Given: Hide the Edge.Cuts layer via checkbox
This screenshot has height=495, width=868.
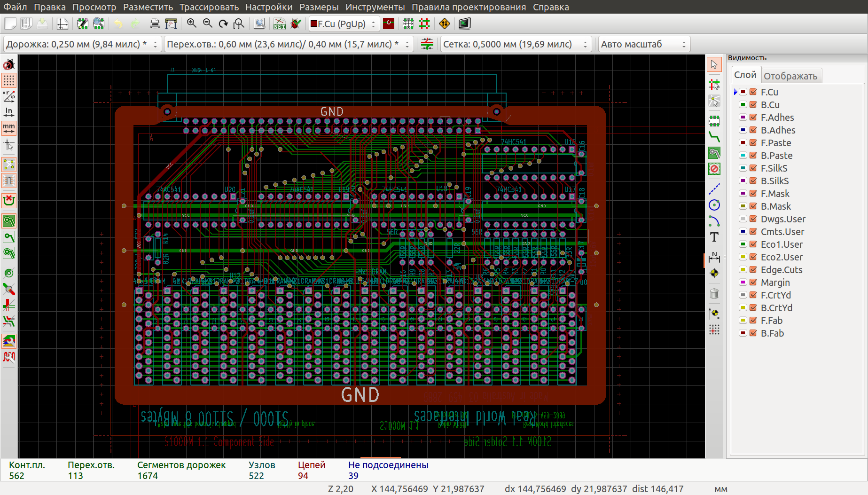Looking at the screenshot, I should 753,270.
